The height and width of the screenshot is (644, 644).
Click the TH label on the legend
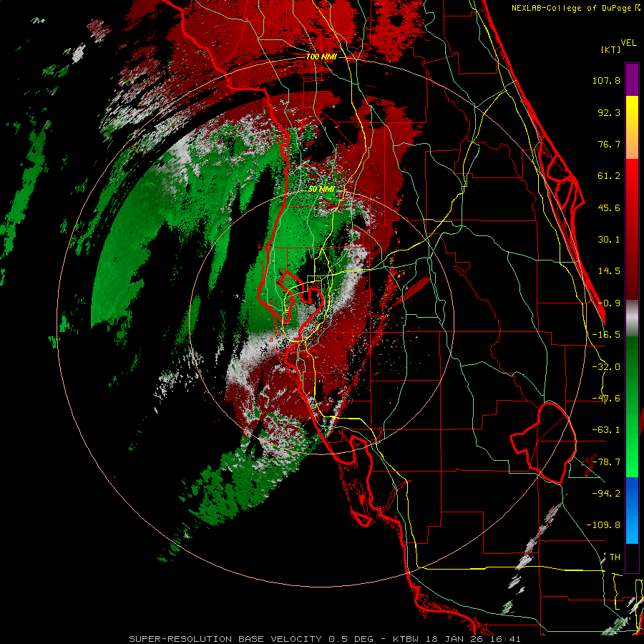[x=615, y=557]
